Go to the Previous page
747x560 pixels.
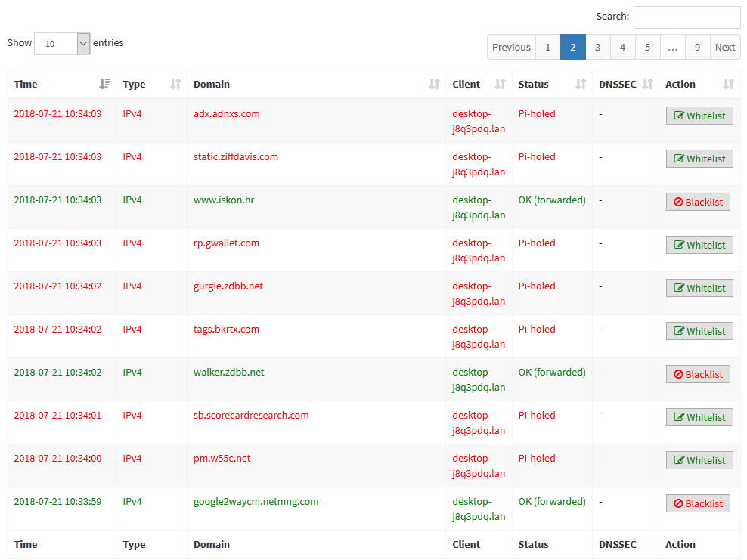(x=511, y=47)
